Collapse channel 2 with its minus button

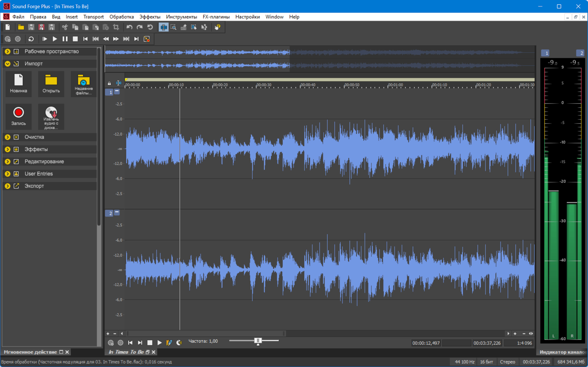click(117, 212)
